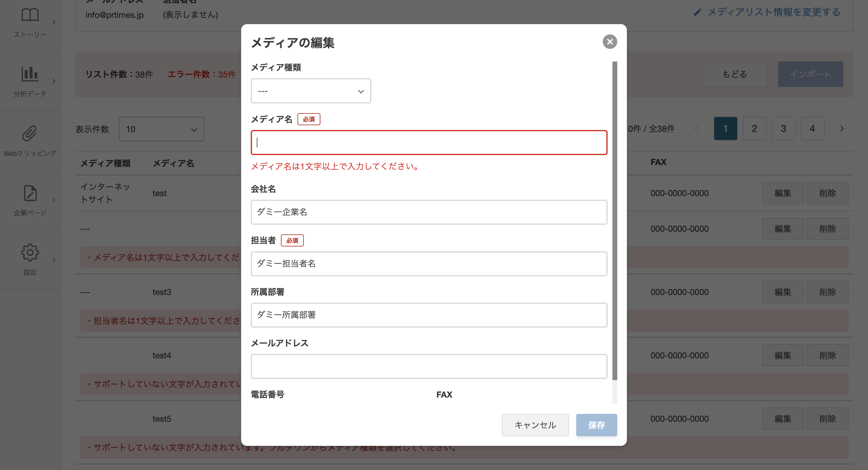Viewport: 868px width, 470px height.
Task: Expand the 企業ページ submenu chevron
Action: pyautogui.click(x=54, y=200)
